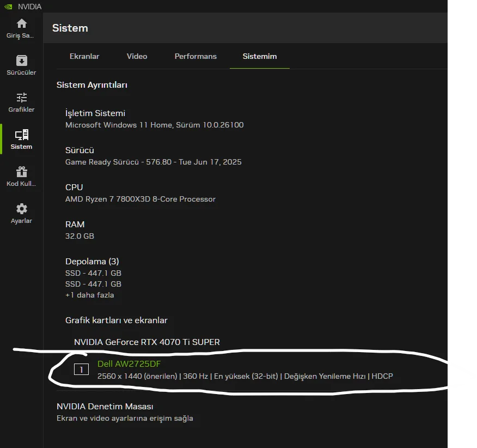Click the '32.0 GB' RAM value

[x=79, y=236]
